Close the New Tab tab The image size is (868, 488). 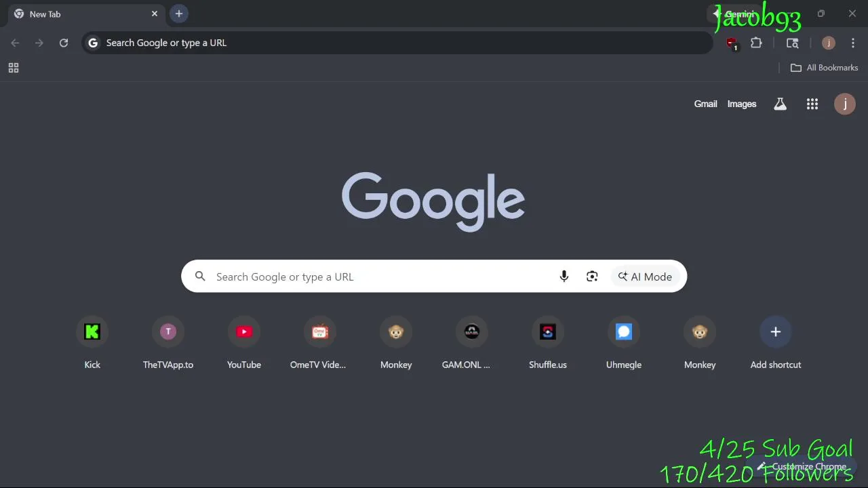[x=155, y=14]
